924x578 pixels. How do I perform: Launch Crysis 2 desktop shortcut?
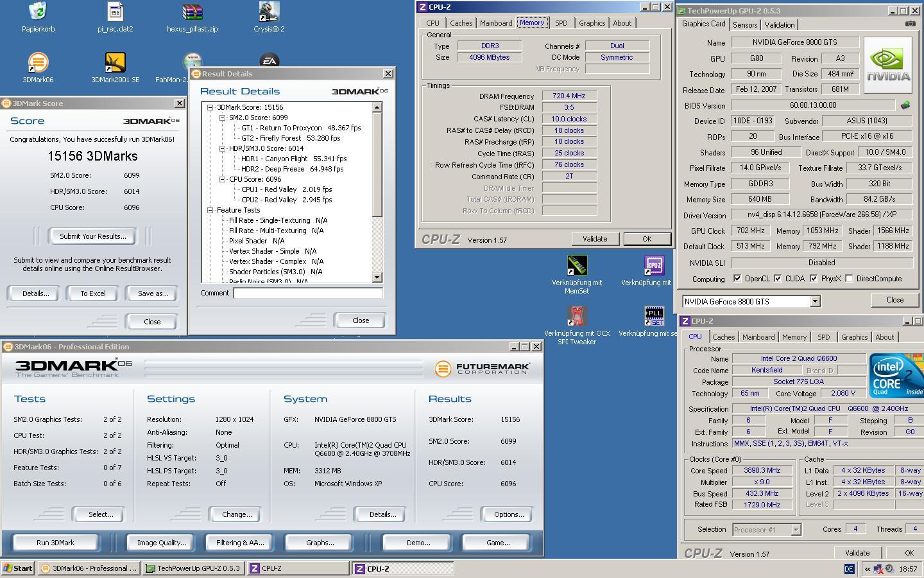[269, 12]
